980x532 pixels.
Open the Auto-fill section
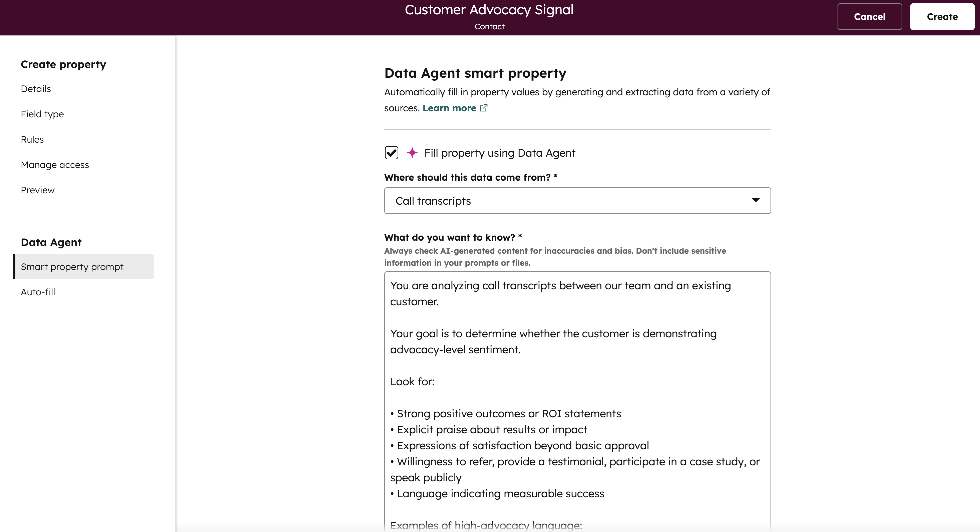38,292
